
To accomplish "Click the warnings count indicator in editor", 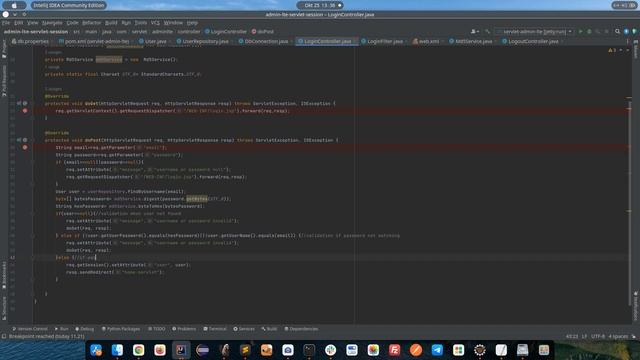I will click(x=612, y=50).
